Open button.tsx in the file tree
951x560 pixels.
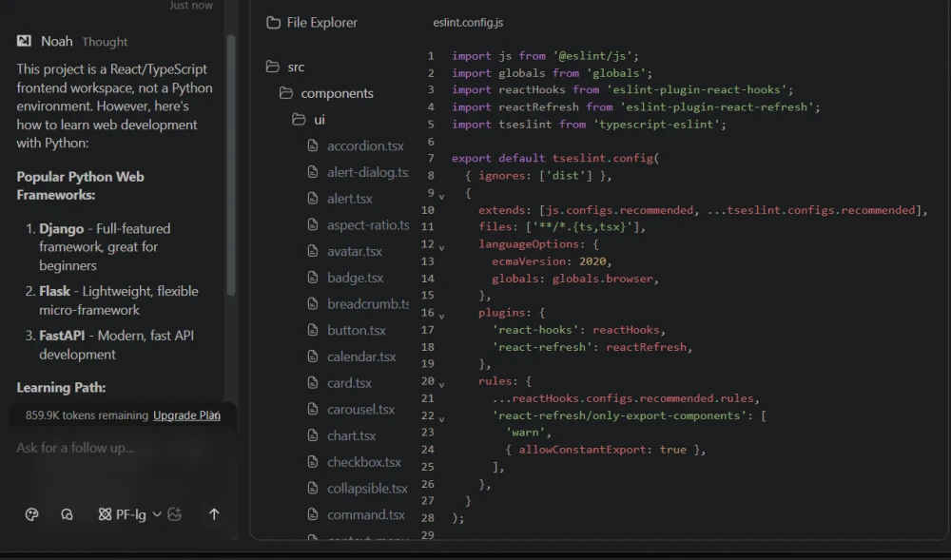coord(356,330)
